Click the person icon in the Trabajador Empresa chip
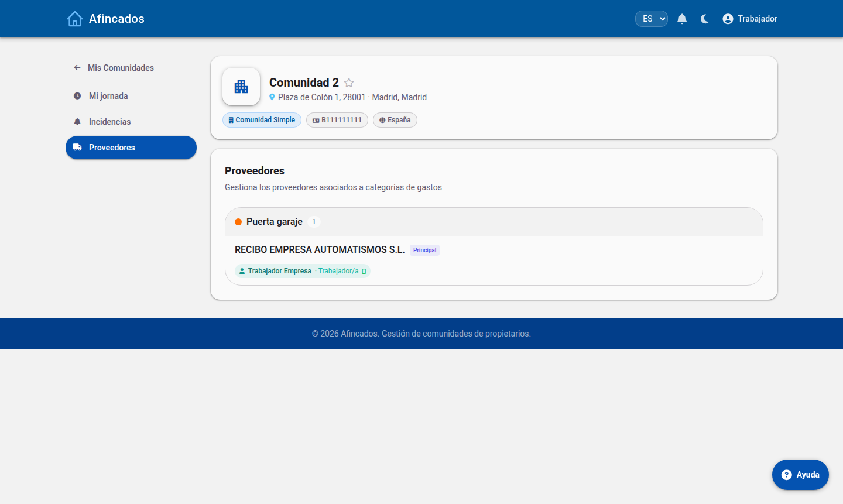Image resolution: width=843 pixels, height=504 pixels. pos(242,271)
